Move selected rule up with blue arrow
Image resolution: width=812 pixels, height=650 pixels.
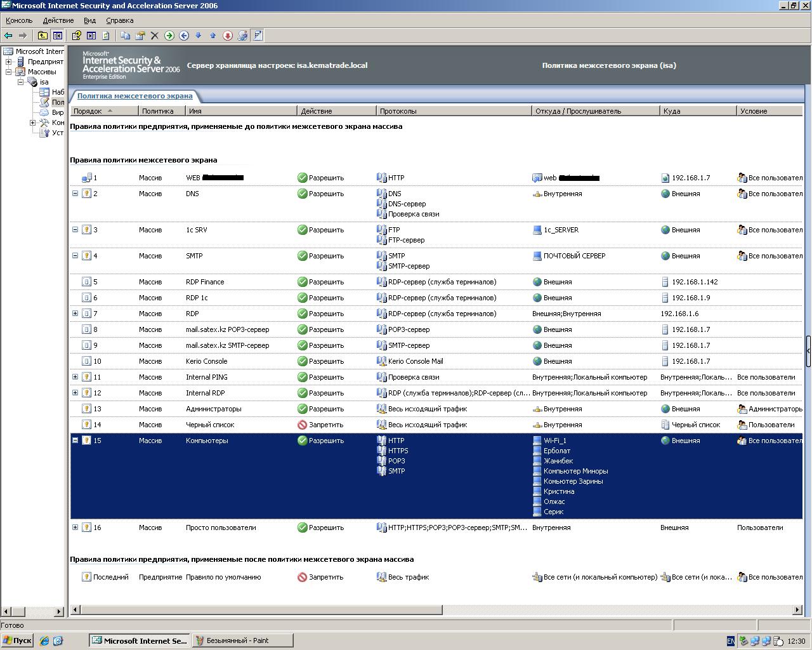[x=213, y=36]
